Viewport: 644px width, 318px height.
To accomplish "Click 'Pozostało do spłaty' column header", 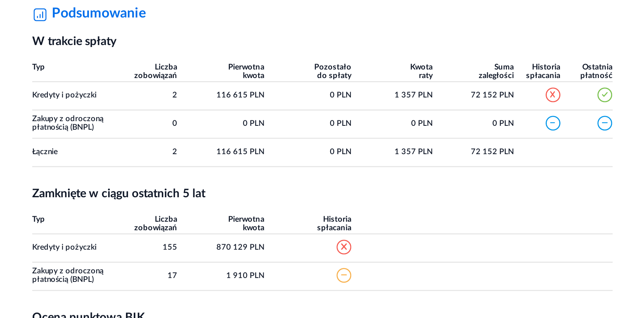I will (332, 71).
